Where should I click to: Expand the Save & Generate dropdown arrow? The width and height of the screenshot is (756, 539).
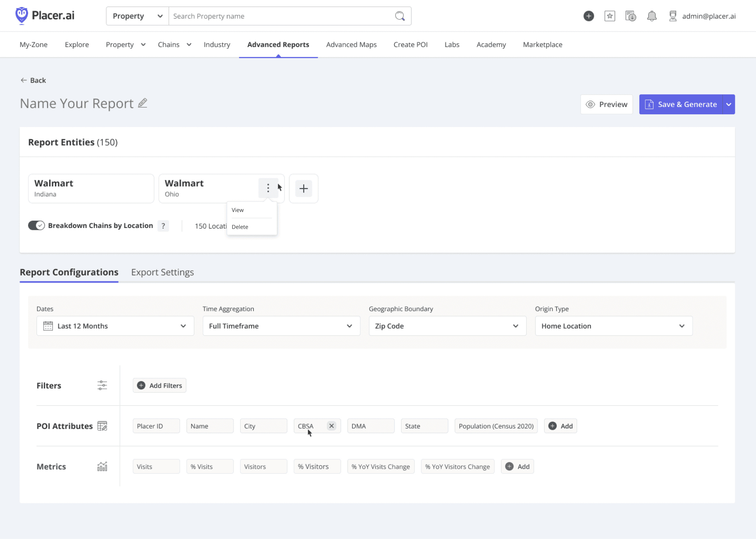pos(729,104)
